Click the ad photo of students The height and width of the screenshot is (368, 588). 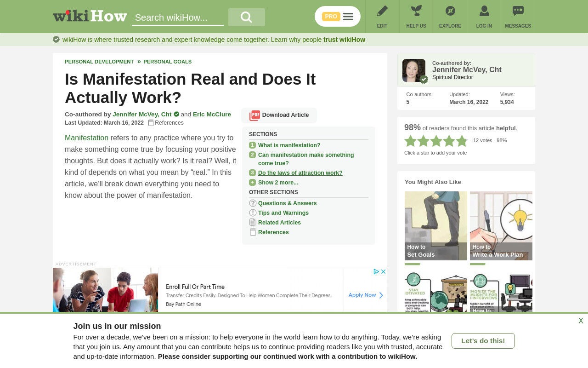point(106,290)
